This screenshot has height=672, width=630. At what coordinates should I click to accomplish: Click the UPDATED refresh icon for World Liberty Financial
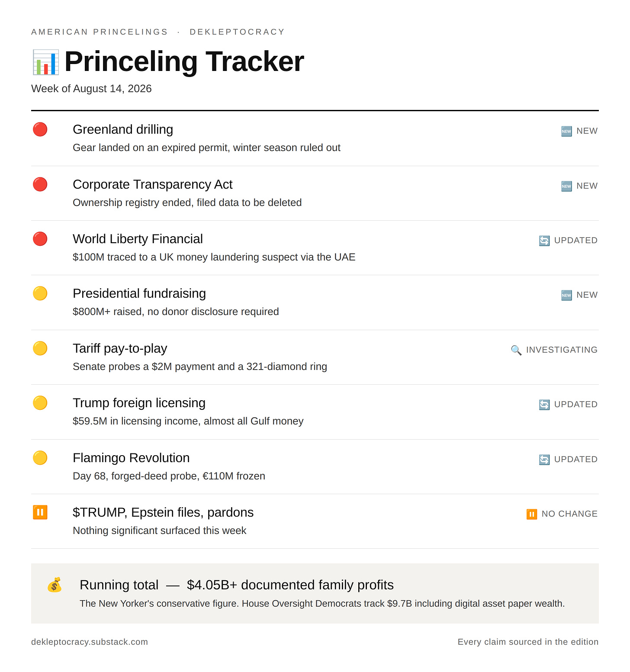pos(544,241)
